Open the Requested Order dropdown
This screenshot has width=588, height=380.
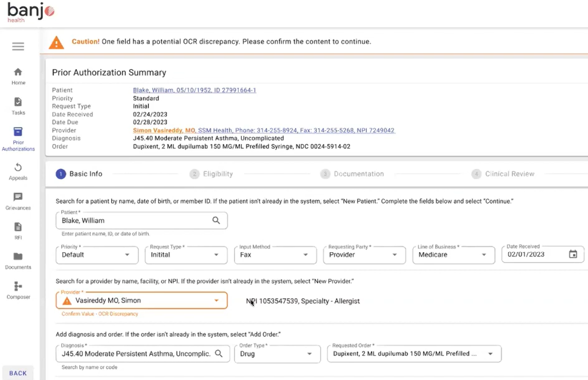pos(414,354)
